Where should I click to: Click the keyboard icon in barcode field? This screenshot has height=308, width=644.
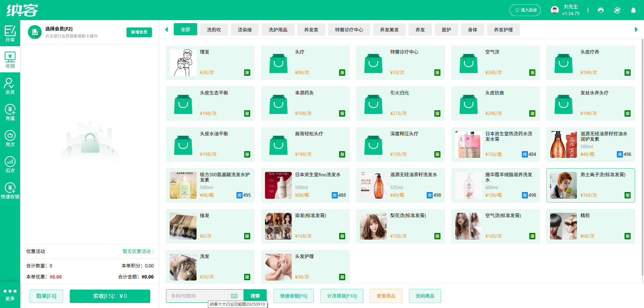pos(234,296)
